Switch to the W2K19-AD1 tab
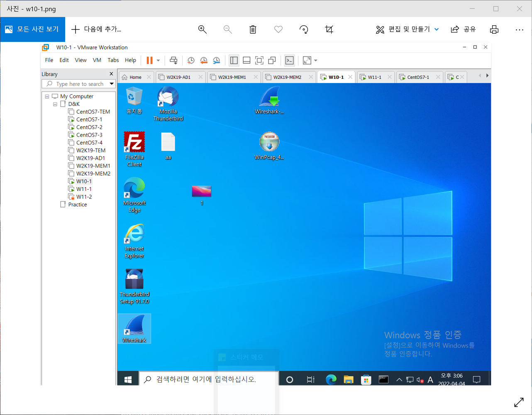 click(x=178, y=77)
